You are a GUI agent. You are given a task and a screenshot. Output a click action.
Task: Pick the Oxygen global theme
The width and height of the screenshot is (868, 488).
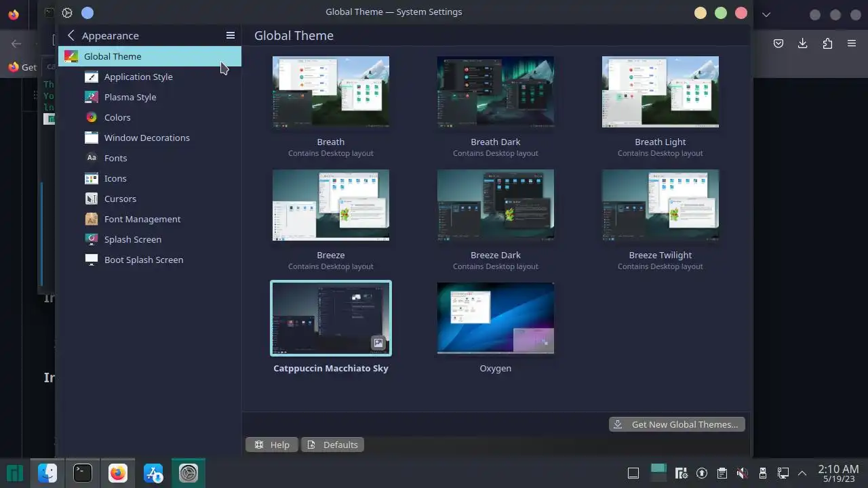(496, 318)
